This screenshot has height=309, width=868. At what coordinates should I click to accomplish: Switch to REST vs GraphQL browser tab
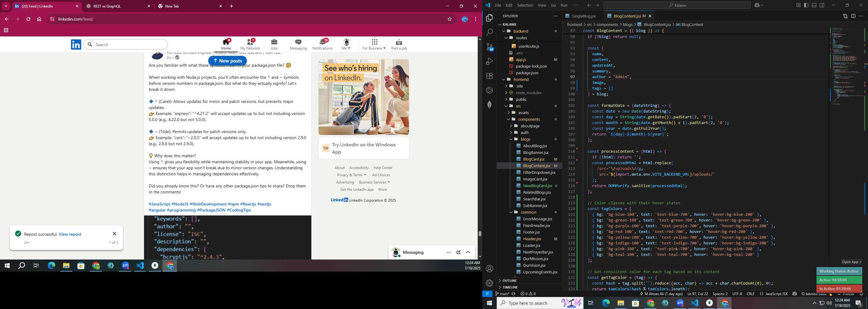coord(118,6)
